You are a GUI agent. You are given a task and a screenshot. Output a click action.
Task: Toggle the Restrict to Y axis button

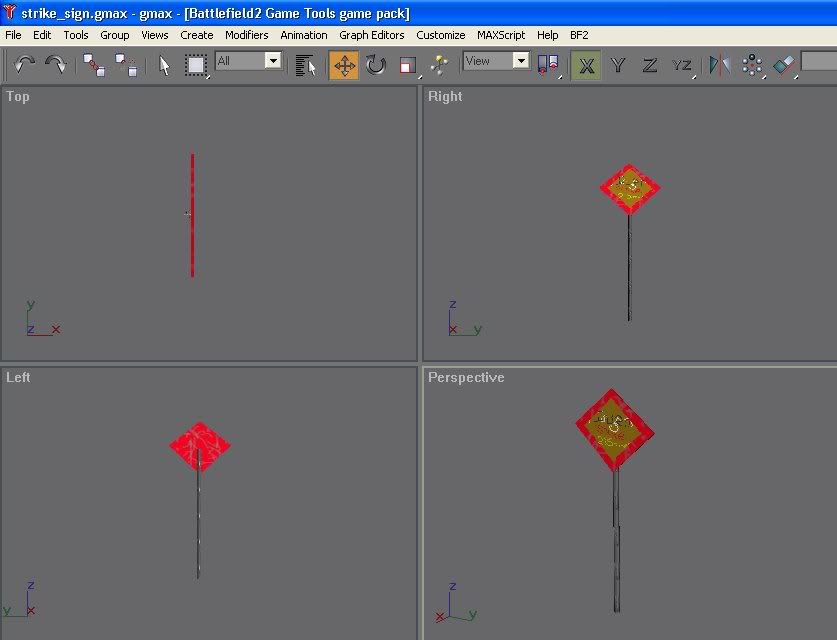tap(618, 66)
